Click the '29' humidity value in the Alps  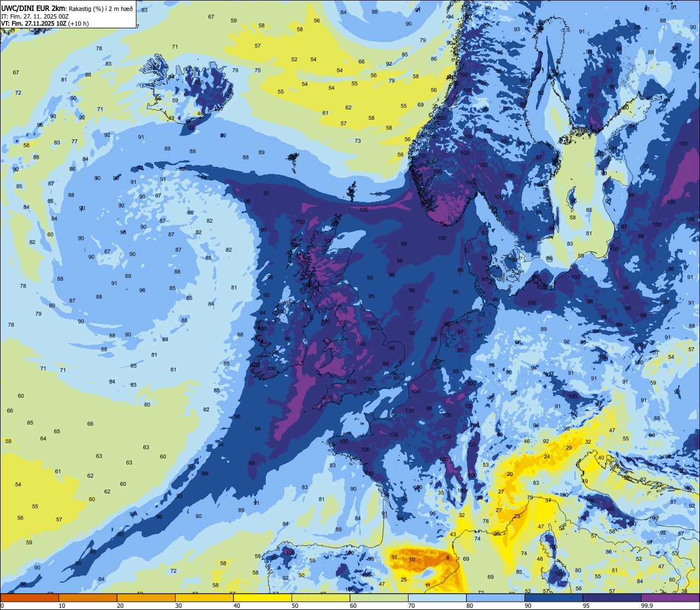tap(569, 448)
